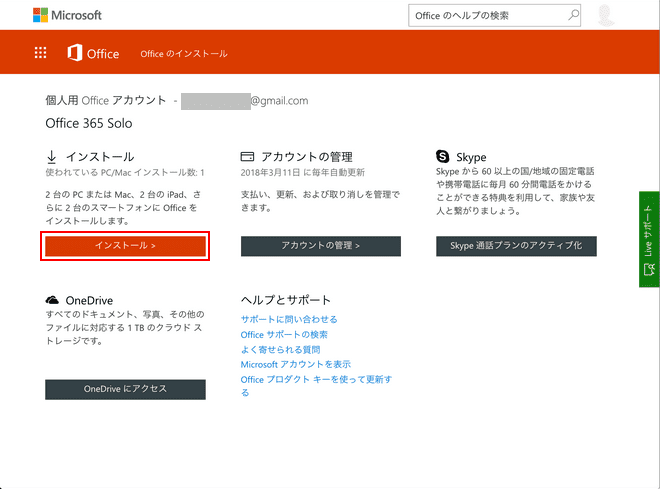
Task: Click OneDrive にアクセス button
Action: tap(125, 389)
